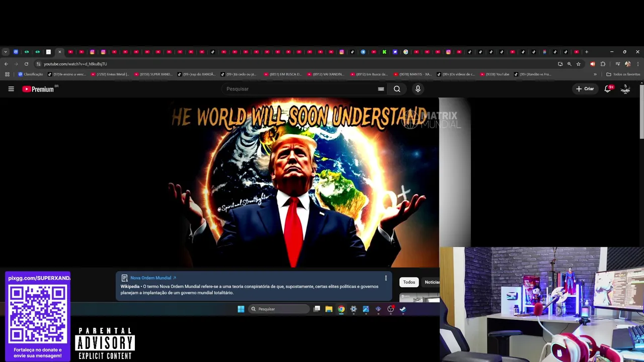Go back with browser back arrow
644x362 pixels.
coord(6,64)
